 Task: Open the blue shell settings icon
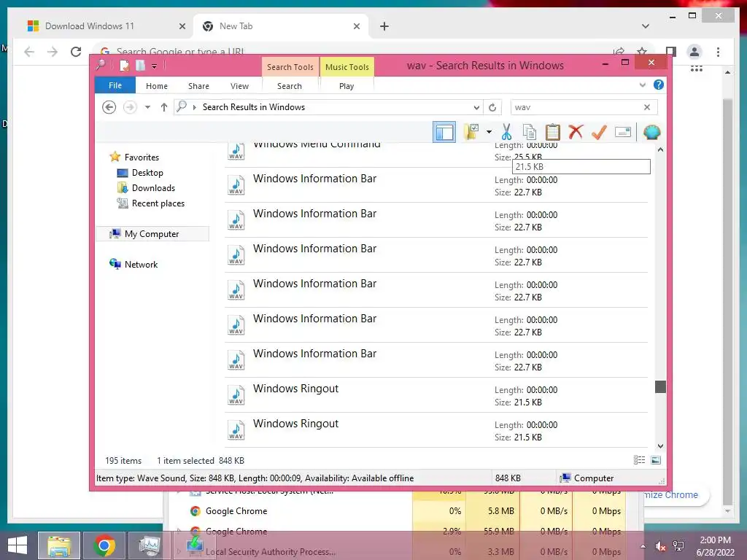pos(651,132)
